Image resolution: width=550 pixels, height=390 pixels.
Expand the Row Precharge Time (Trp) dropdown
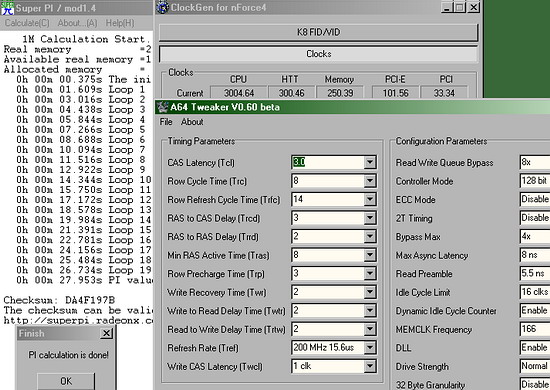[370, 274]
